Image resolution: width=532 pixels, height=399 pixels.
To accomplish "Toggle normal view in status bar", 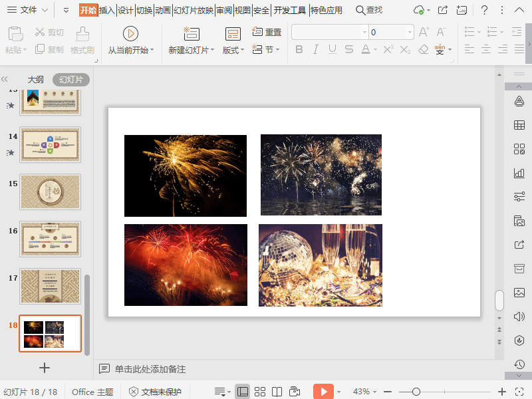I will [x=243, y=392].
